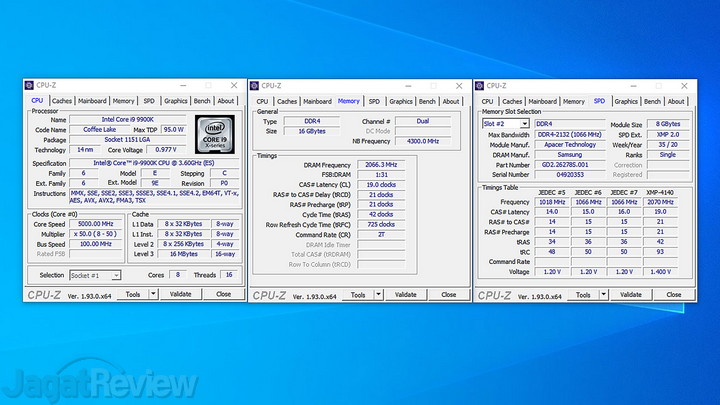Click the Tools button in the left window
This screenshot has height=405, width=720.
click(x=128, y=295)
